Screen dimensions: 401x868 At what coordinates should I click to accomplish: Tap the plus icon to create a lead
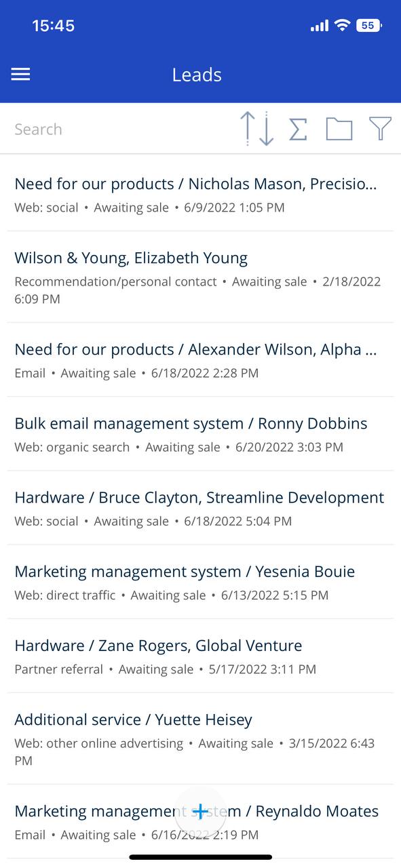[200, 811]
